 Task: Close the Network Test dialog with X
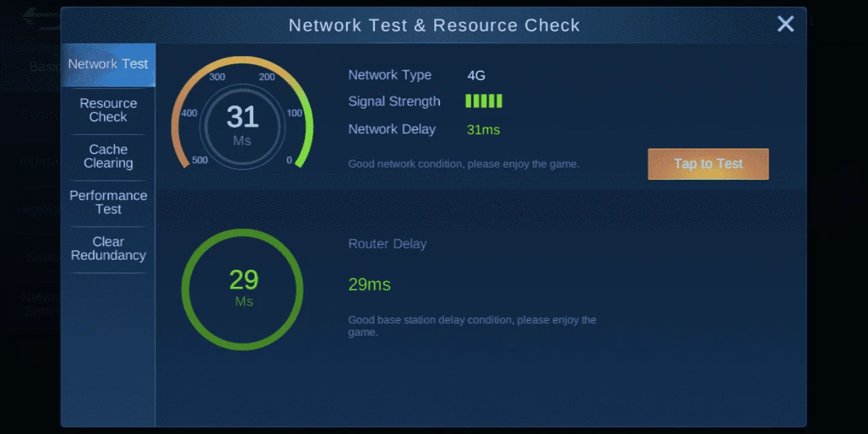click(x=785, y=24)
